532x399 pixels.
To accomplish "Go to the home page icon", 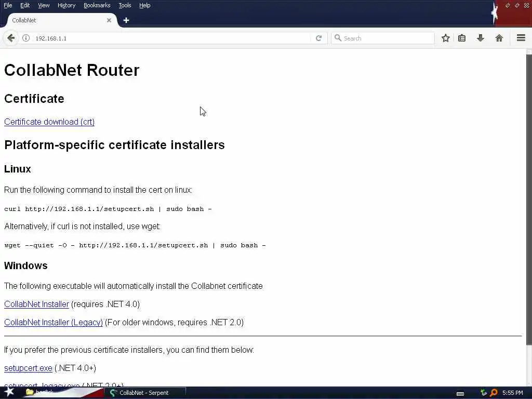I will coord(499,38).
